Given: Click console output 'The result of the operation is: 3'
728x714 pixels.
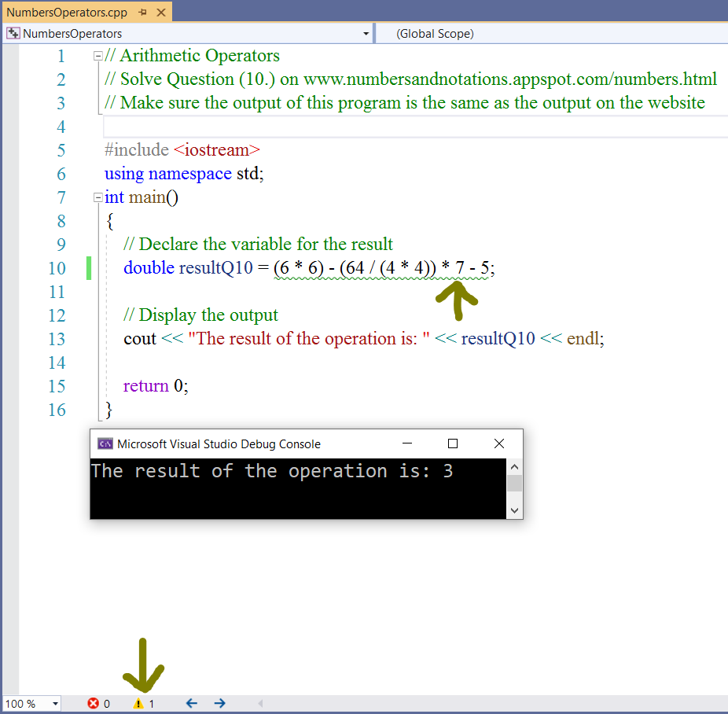Looking at the screenshot, I should pos(272,471).
